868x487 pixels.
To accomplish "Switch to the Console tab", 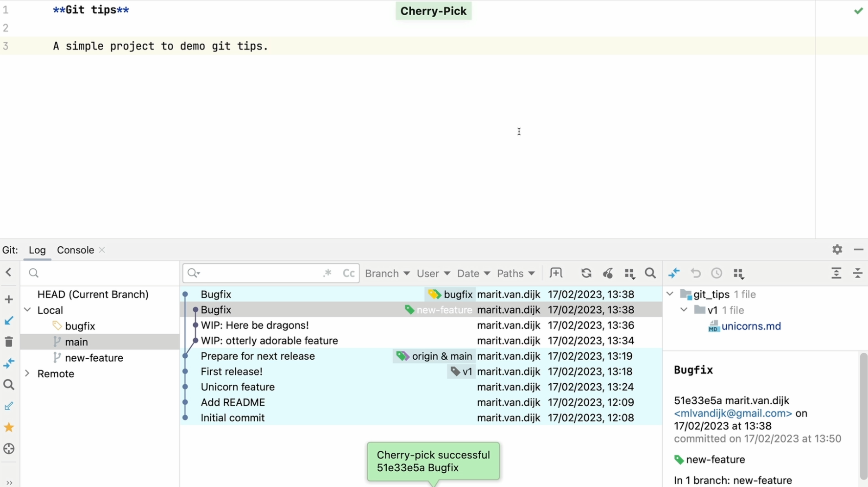I will tap(75, 250).
